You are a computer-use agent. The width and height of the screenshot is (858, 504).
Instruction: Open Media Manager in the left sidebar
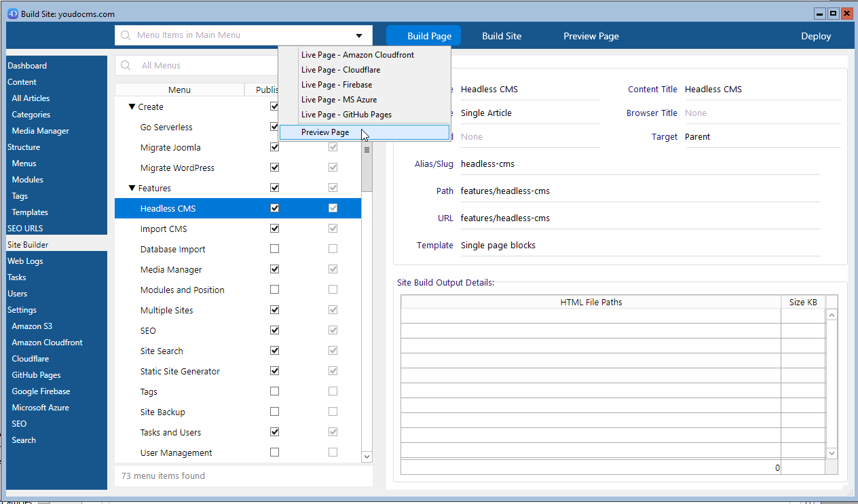point(40,131)
